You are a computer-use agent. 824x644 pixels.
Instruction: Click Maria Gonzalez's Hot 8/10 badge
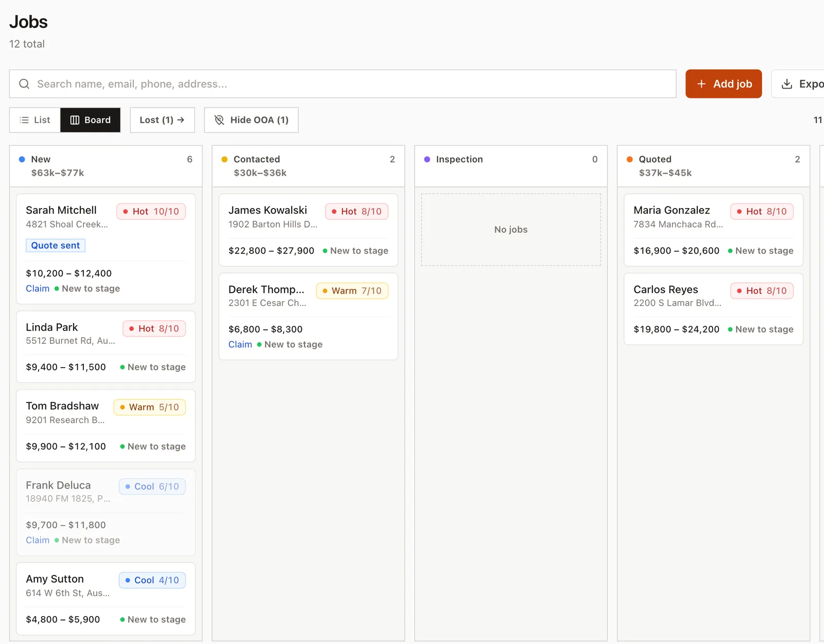(762, 212)
